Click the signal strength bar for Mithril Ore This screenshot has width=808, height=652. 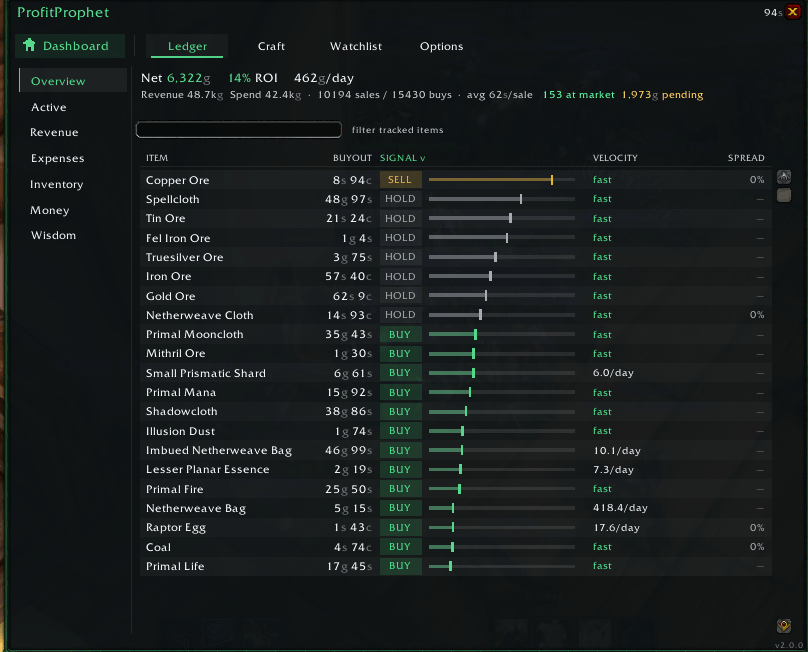tap(501, 354)
